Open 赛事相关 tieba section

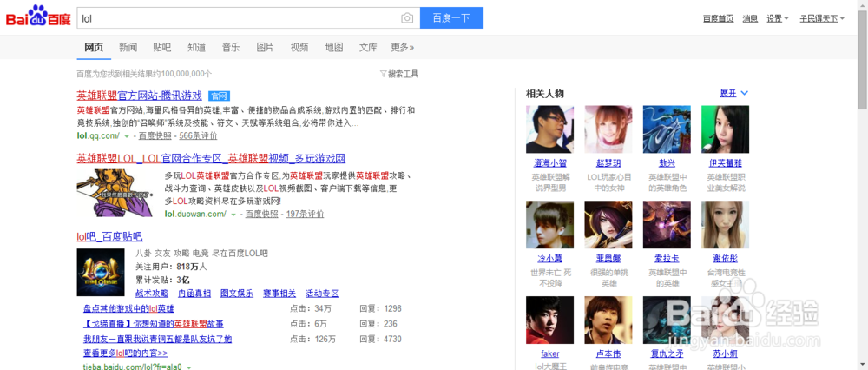(279, 294)
